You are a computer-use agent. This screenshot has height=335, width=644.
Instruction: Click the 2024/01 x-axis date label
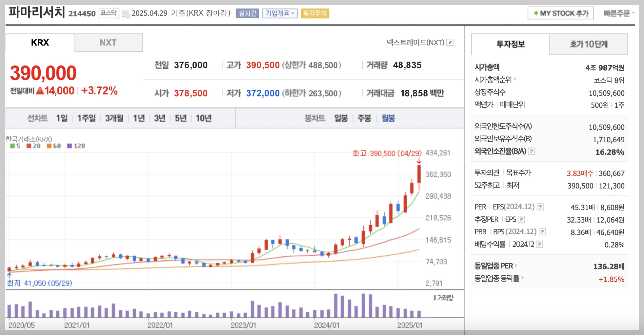(x=327, y=325)
